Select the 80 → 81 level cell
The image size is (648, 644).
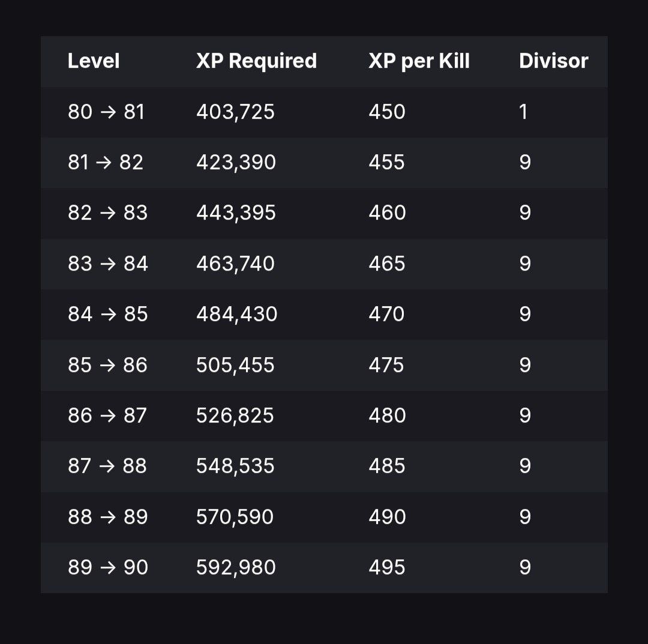(106, 112)
